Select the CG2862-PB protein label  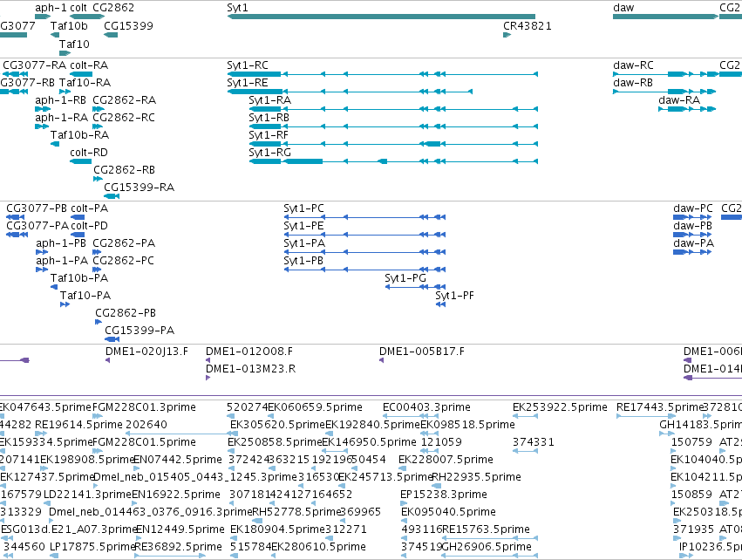tap(126, 313)
